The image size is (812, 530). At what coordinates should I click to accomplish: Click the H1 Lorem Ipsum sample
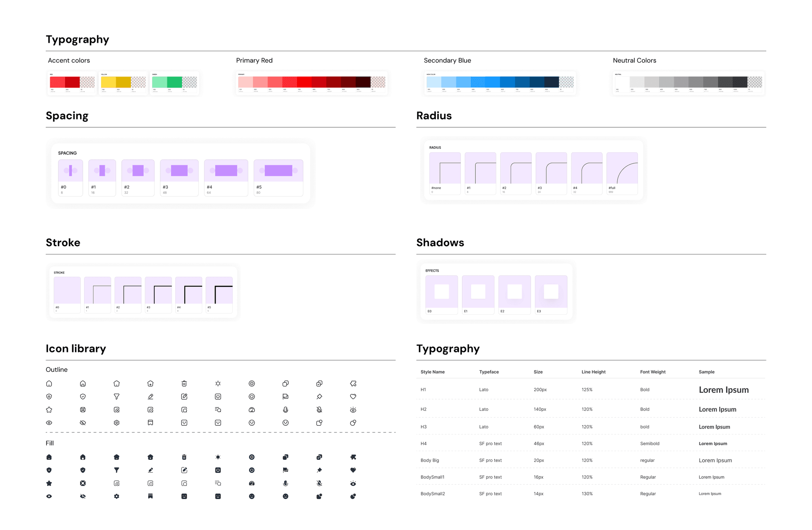coord(724,390)
